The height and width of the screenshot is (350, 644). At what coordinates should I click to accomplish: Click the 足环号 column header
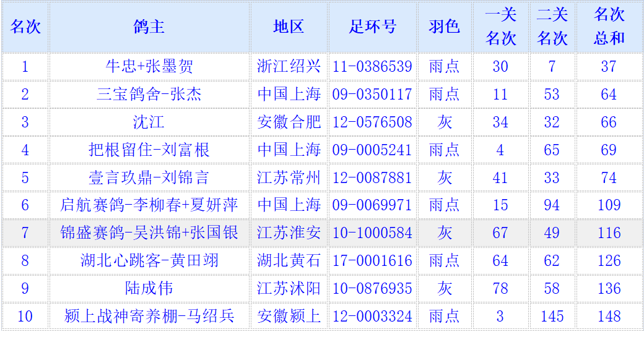[372, 27]
